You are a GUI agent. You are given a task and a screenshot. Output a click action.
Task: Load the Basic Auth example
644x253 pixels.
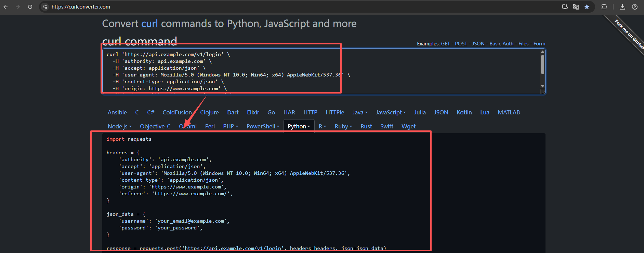pyautogui.click(x=501, y=44)
